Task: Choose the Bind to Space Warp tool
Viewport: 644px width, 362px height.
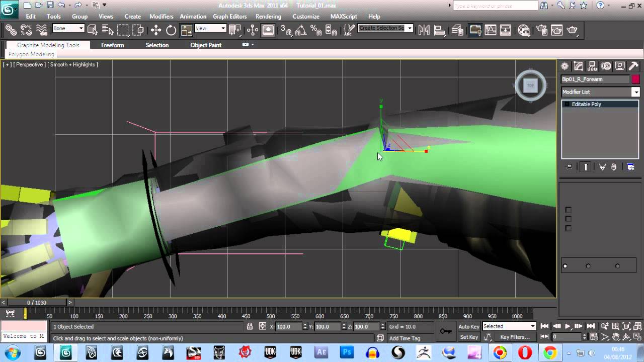Action: 42,30
